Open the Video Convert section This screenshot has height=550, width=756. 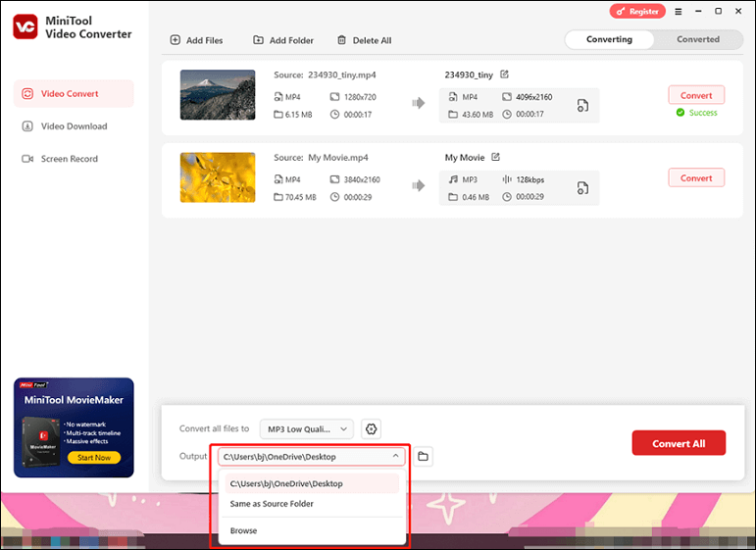74,93
